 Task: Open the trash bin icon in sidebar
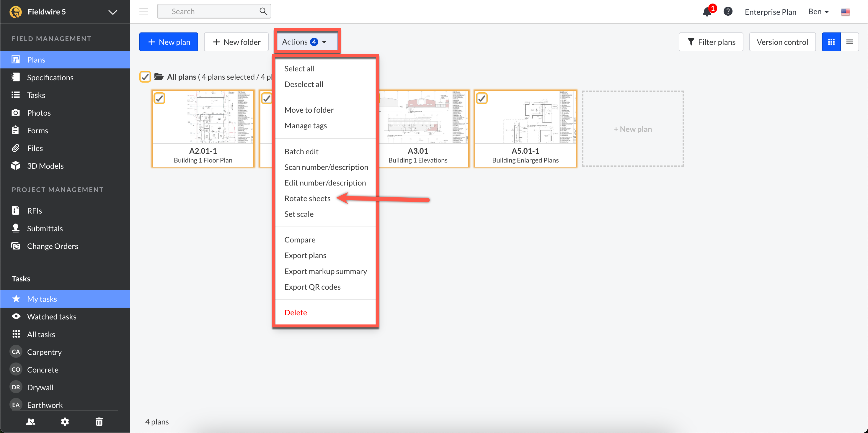[x=99, y=421]
